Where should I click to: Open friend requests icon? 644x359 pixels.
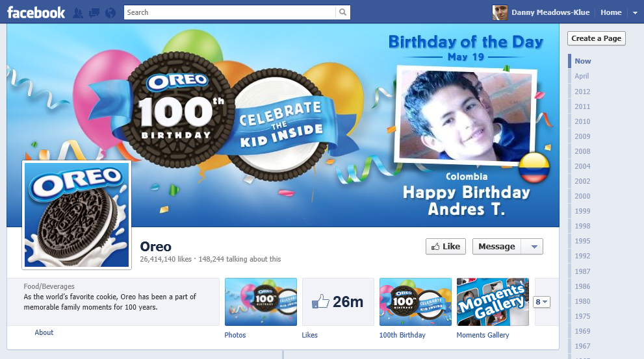pyautogui.click(x=77, y=13)
